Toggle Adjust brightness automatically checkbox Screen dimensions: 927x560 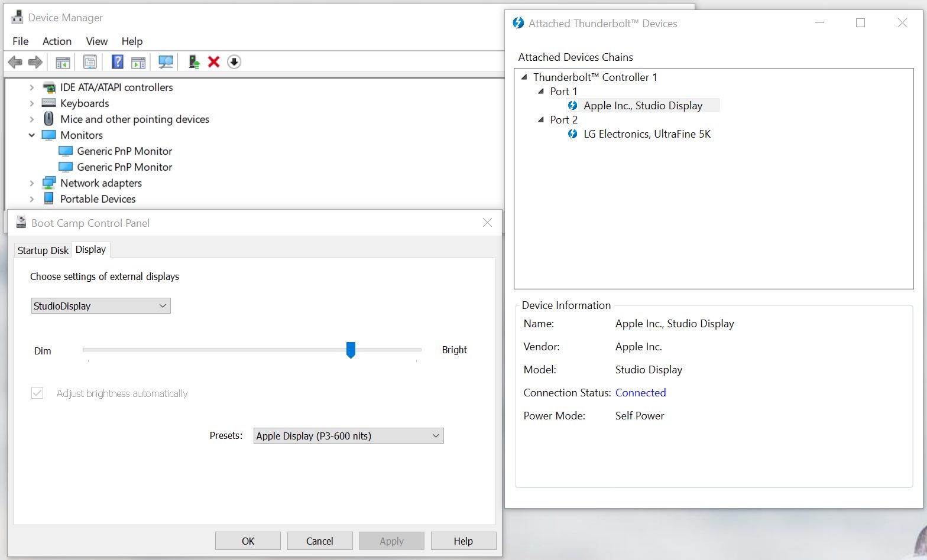coord(37,393)
